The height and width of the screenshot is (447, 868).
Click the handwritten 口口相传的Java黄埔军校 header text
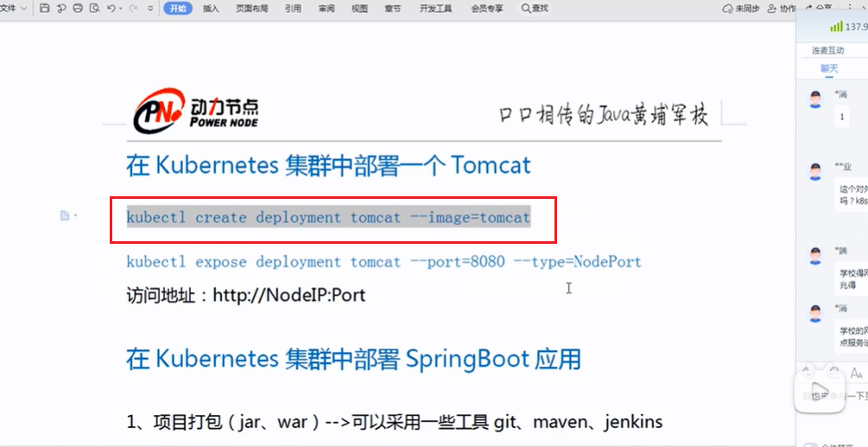tap(604, 114)
